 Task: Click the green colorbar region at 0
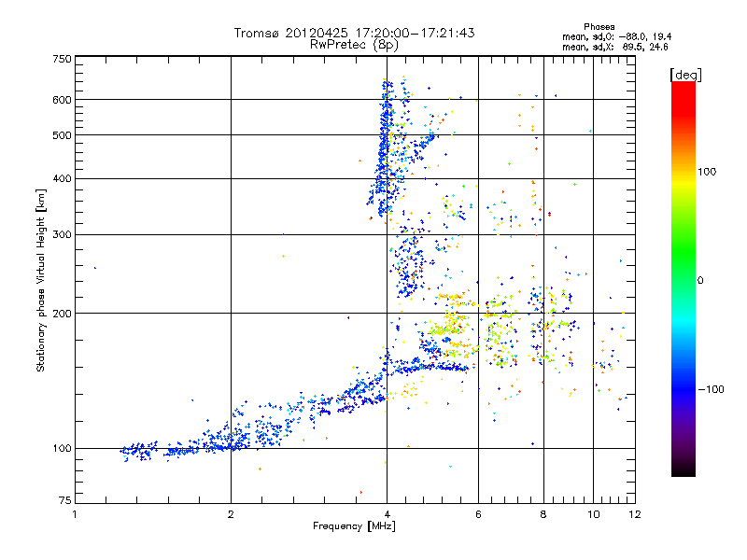click(x=684, y=281)
